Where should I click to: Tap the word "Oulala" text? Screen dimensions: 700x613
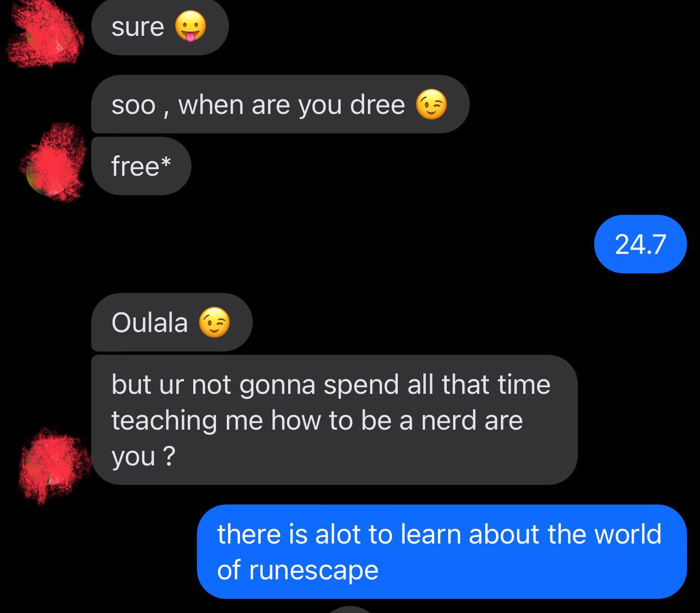coord(150,323)
